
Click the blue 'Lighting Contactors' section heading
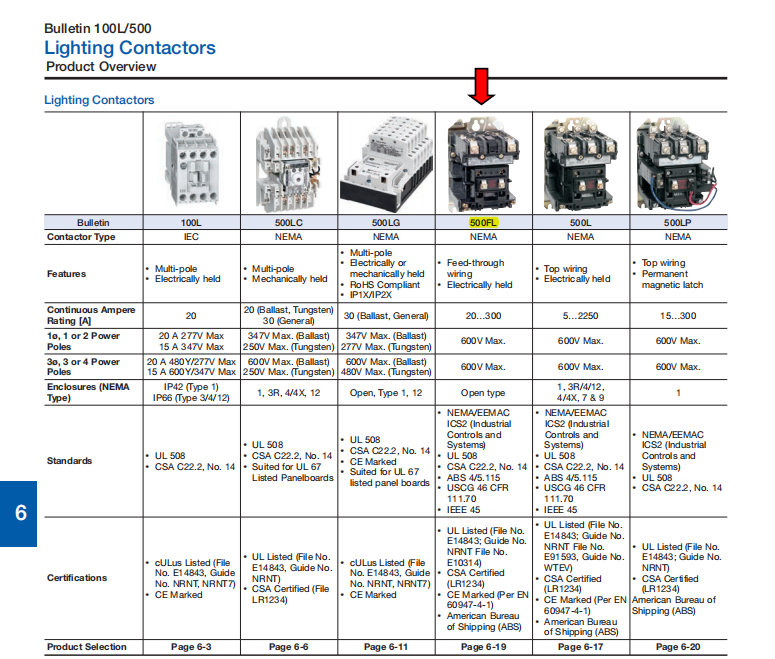[99, 100]
